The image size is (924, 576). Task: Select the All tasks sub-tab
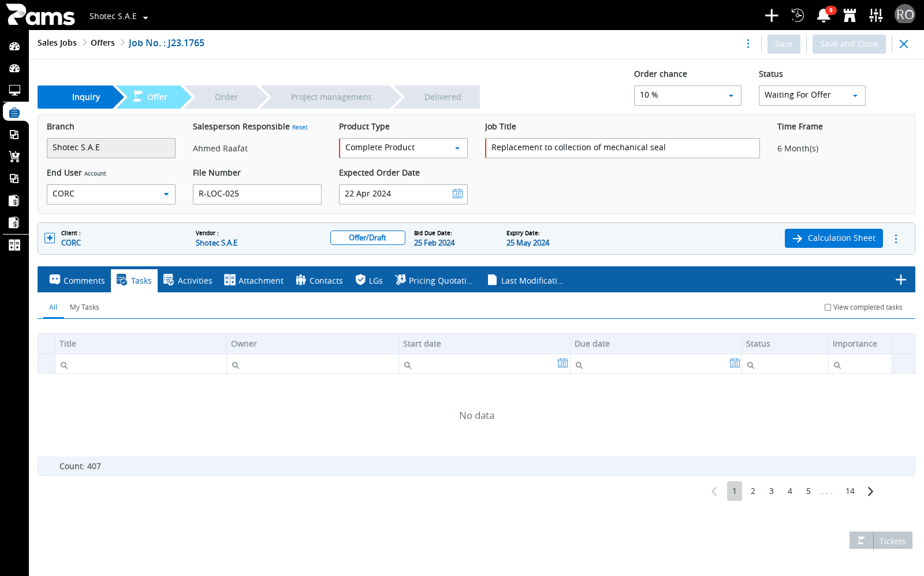point(53,307)
